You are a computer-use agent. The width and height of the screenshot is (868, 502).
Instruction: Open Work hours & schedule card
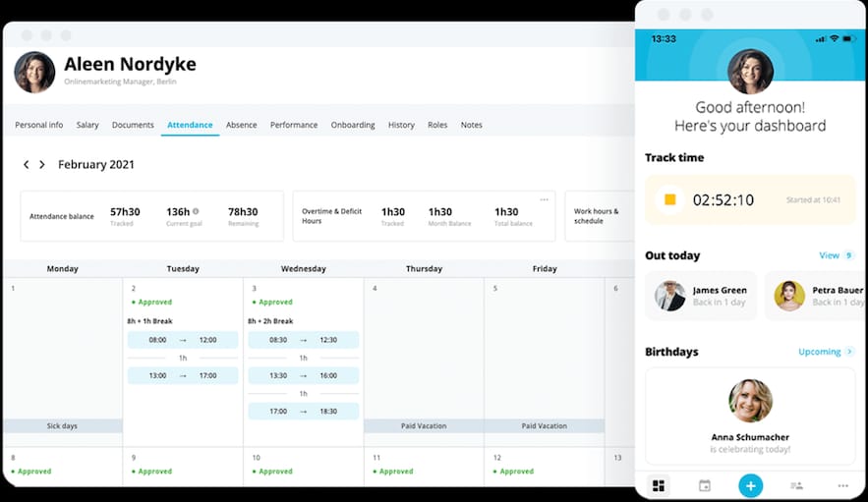pos(600,216)
